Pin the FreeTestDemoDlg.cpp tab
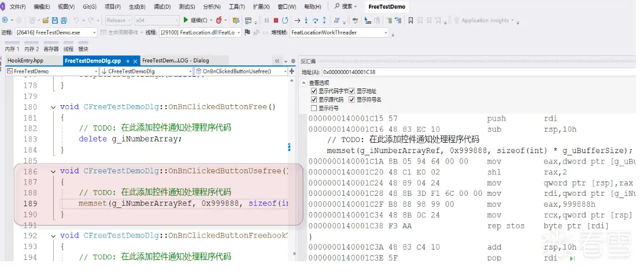 128,61
